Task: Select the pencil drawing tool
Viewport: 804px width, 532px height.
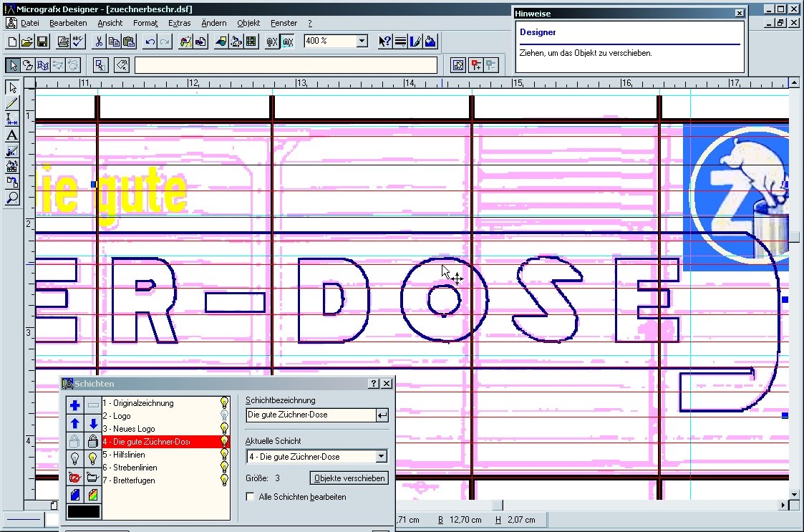Action: pos(12,104)
